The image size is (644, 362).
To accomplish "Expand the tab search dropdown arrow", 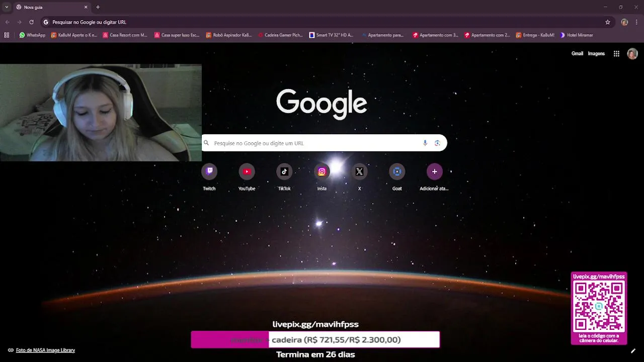I will tap(7, 7).
